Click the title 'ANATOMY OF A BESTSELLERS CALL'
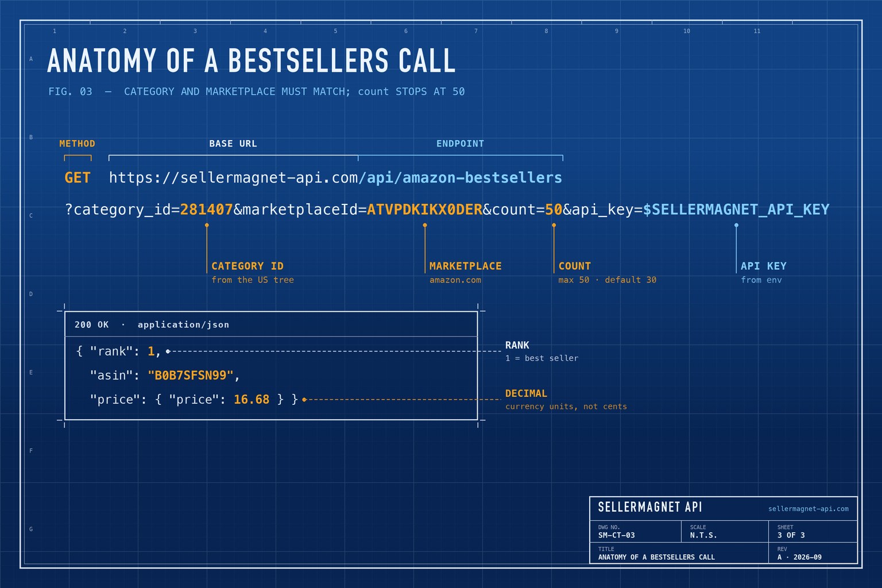 click(252, 60)
